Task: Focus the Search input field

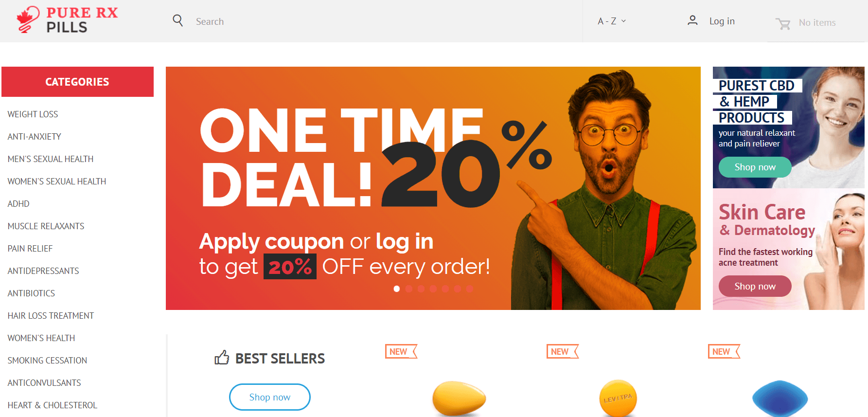Action: [384, 21]
